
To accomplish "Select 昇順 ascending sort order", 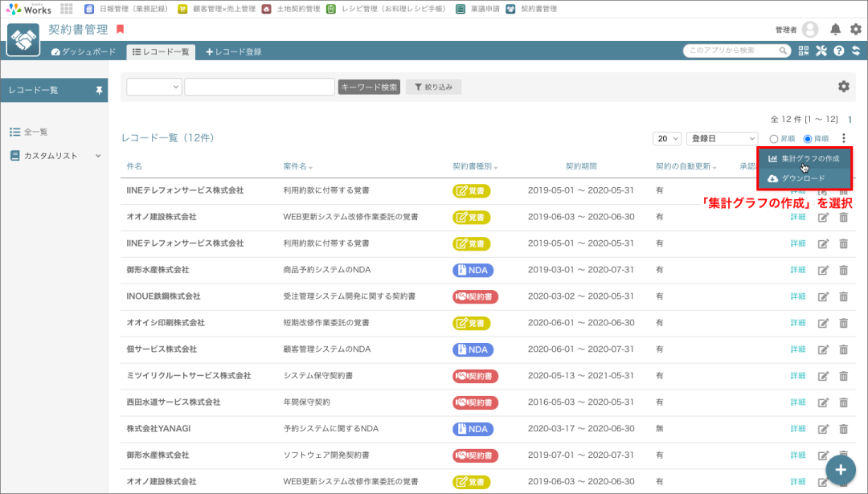I will click(x=775, y=139).
